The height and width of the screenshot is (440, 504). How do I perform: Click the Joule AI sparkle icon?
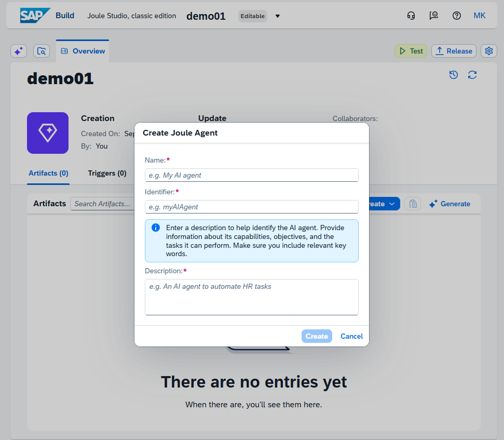[19, 51]
